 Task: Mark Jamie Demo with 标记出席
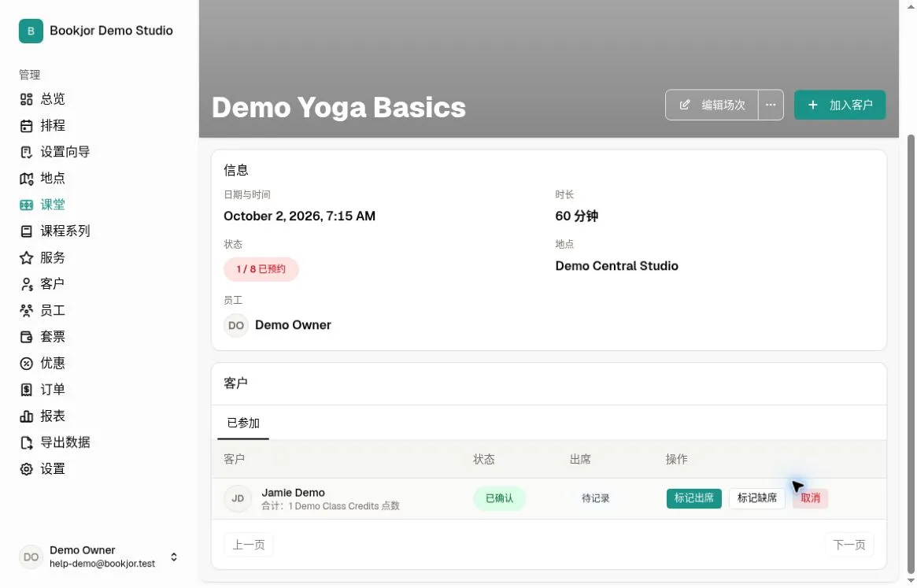(x=694, y=498)
